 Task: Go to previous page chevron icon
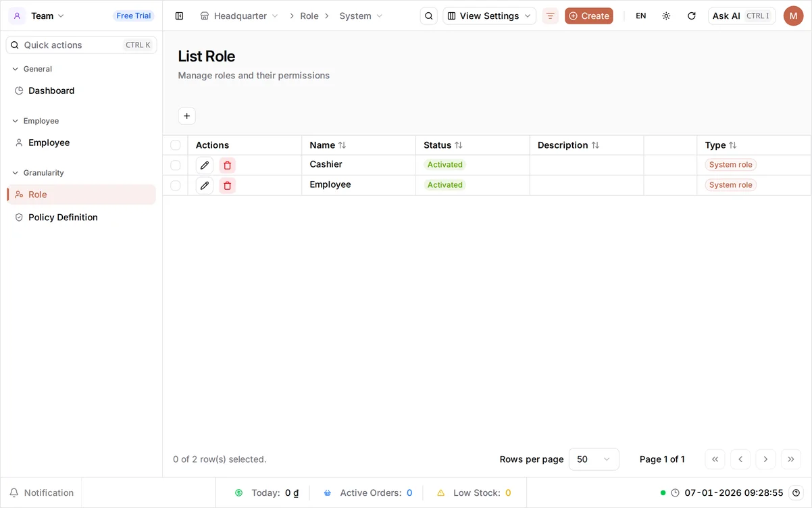coord(740,459)
